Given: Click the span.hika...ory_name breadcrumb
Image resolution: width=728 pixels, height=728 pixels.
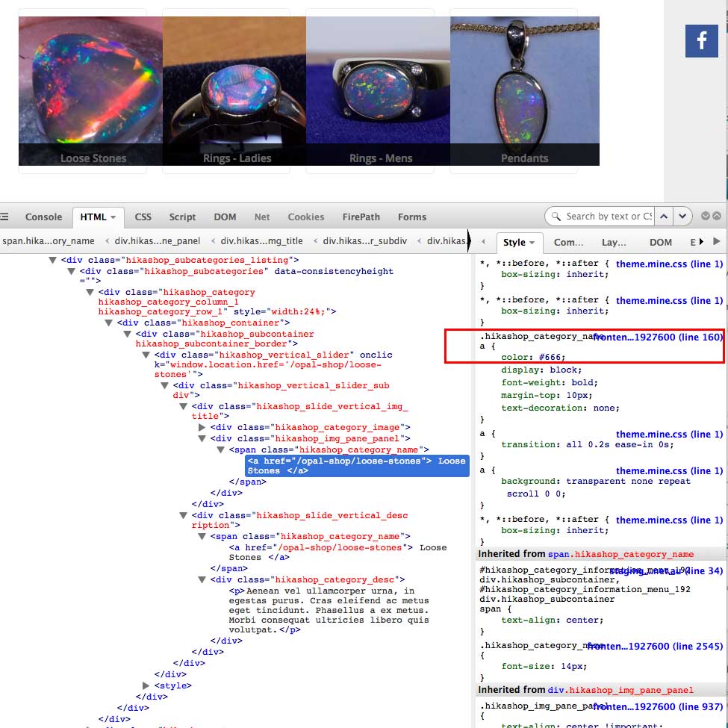Looking at the screenshot, I should tap(49, 241).
